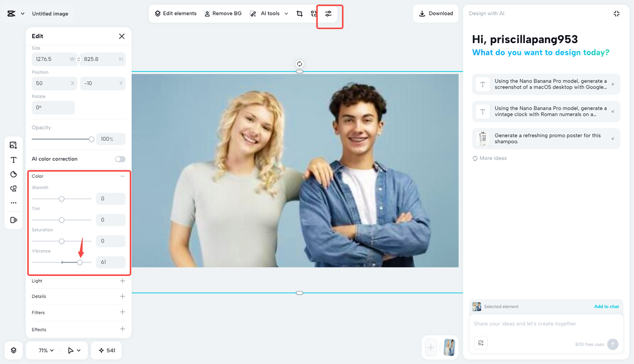Screen dimensions: 634x364
Task: Click the width field showing 1276.5
Action: pos(54,59)
